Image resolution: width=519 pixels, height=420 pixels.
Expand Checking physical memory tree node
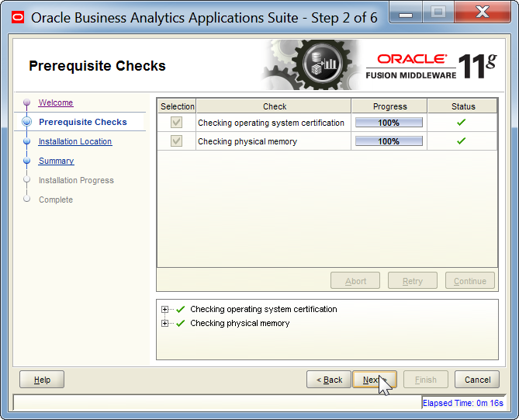point(164,323)
